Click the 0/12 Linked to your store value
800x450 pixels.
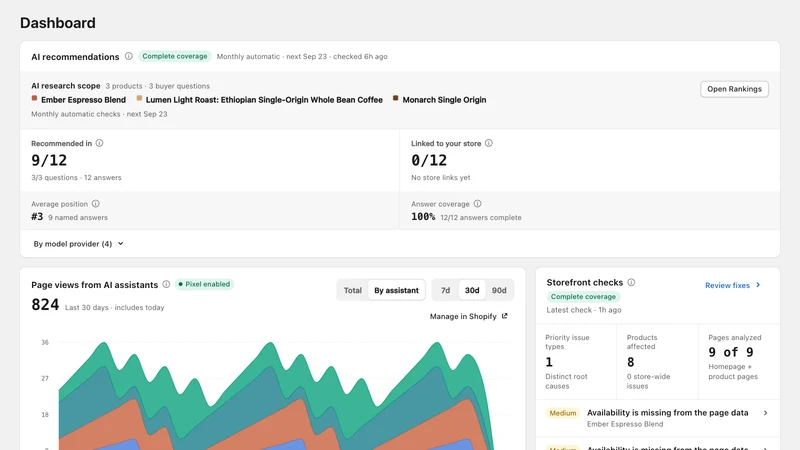coord(429,160)
